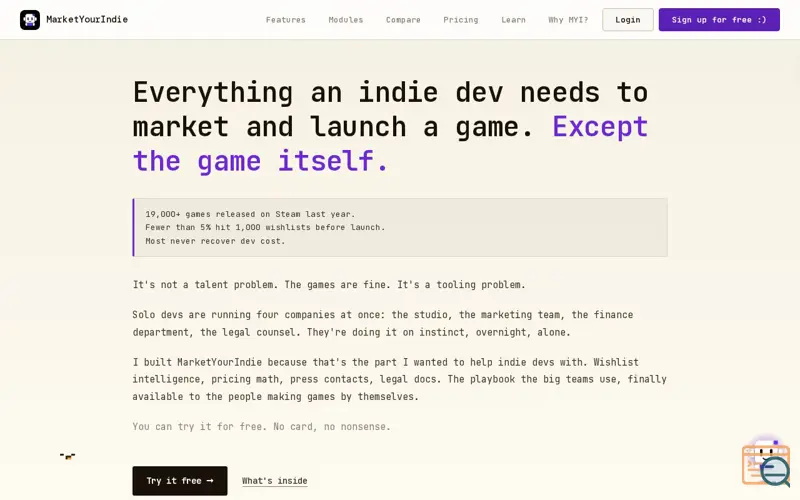
Task: Click the small pixel bee sprite
Action: pyautogui.click(x=67, y=456)
